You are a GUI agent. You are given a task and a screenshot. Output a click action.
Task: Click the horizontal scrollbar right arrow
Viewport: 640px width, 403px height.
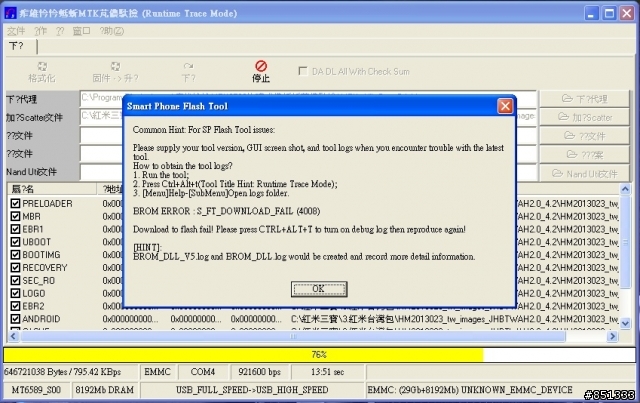tap(612, 336)
